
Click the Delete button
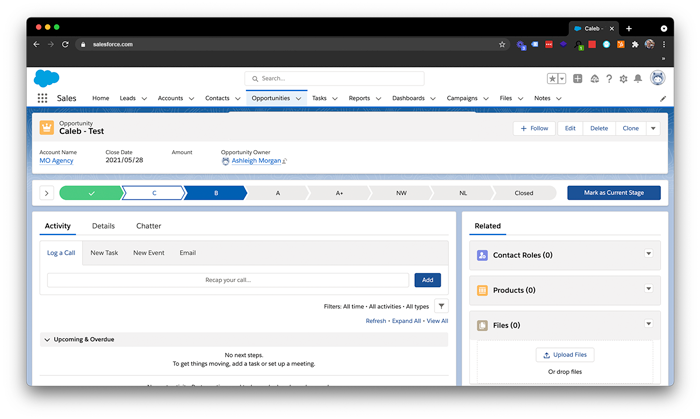point(599,129)
